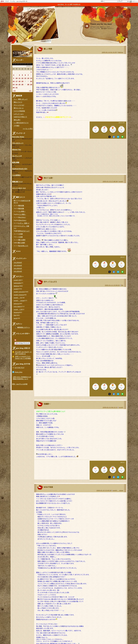This screenshot has width=138, height=644.
Task: Open the ウェブ search scope dropdown
Action: tap(123, 1)
